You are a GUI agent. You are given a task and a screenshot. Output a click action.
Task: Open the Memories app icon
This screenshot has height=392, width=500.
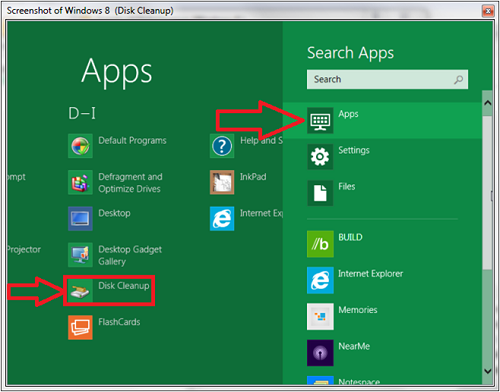(320, 317)
